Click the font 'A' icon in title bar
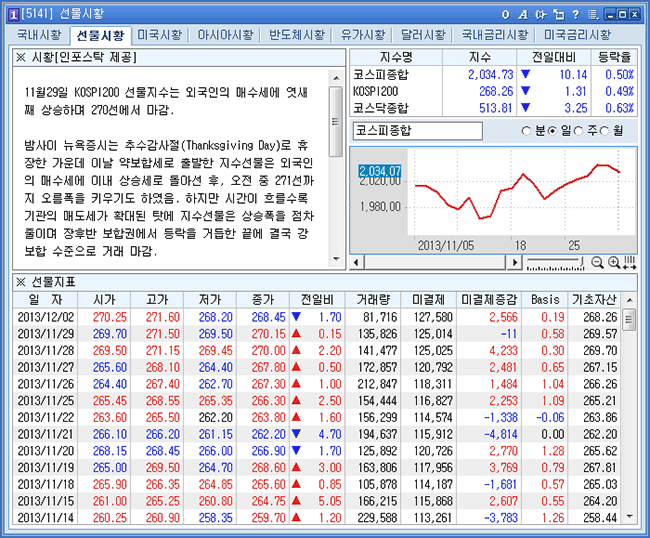The width and height of the screenshot is (650, 538). click(x=522, y=14)
